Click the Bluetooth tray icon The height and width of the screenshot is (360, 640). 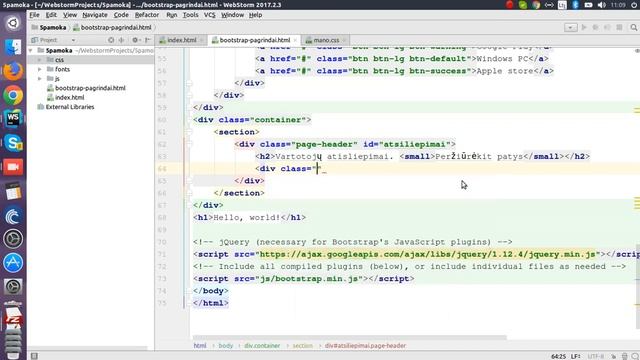click(575, 5)
